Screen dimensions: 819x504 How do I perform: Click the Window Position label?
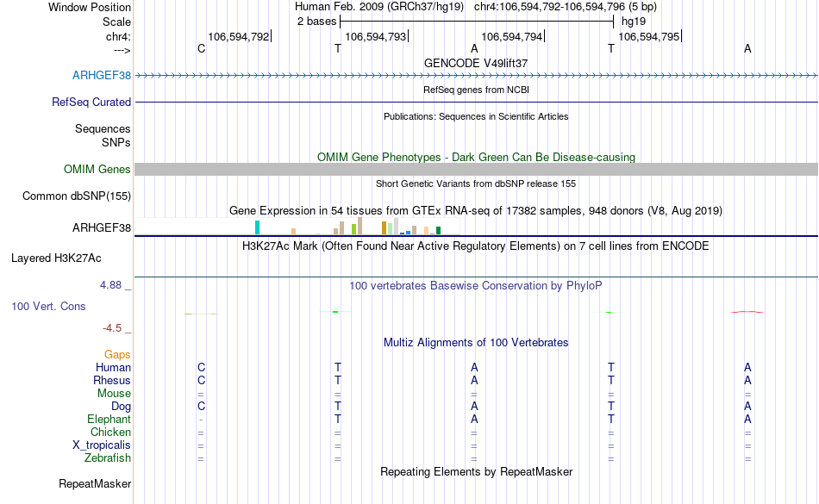[x=90, y=7]
